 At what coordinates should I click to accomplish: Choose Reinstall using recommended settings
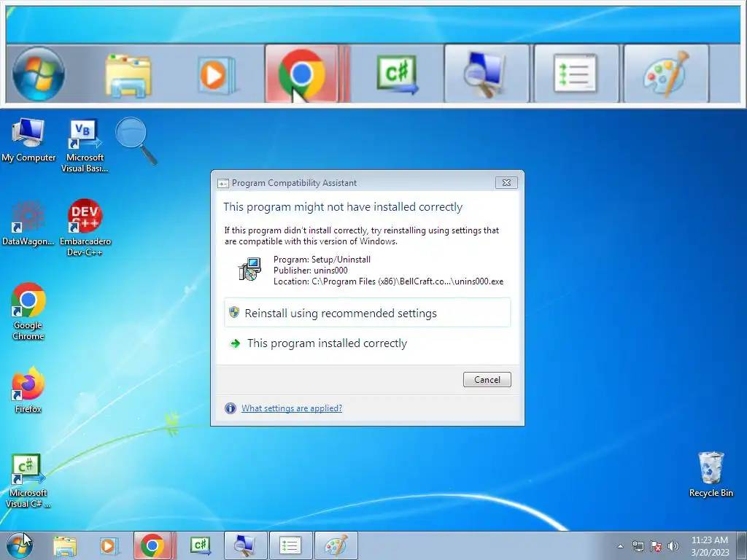(x=368, y=313)
